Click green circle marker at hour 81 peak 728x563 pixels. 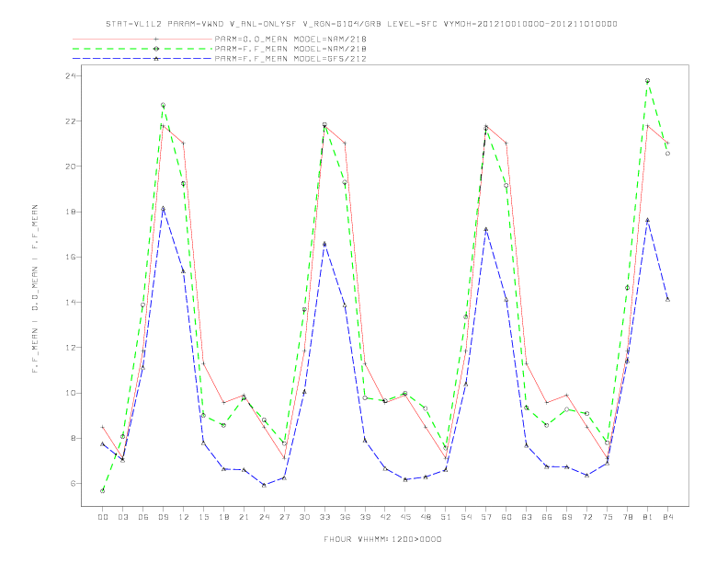648,81
